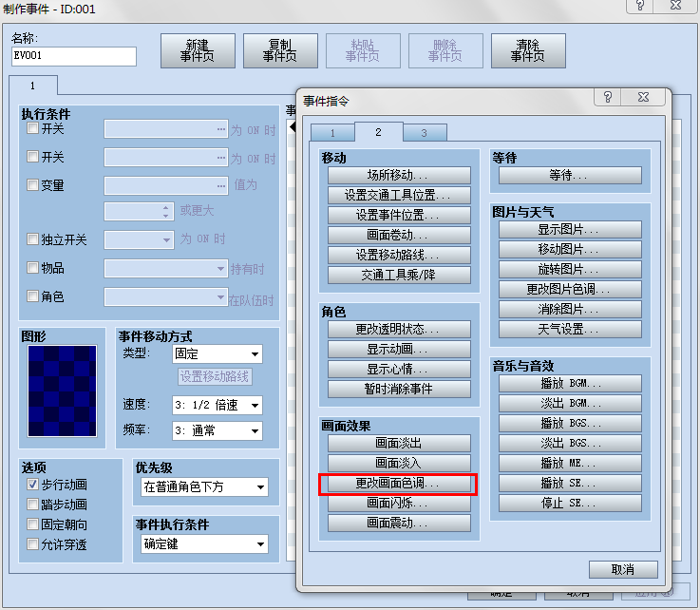Click the 更改画面色调 command
The width and height of the screenshot is (700, 610).
coord(399,484)
